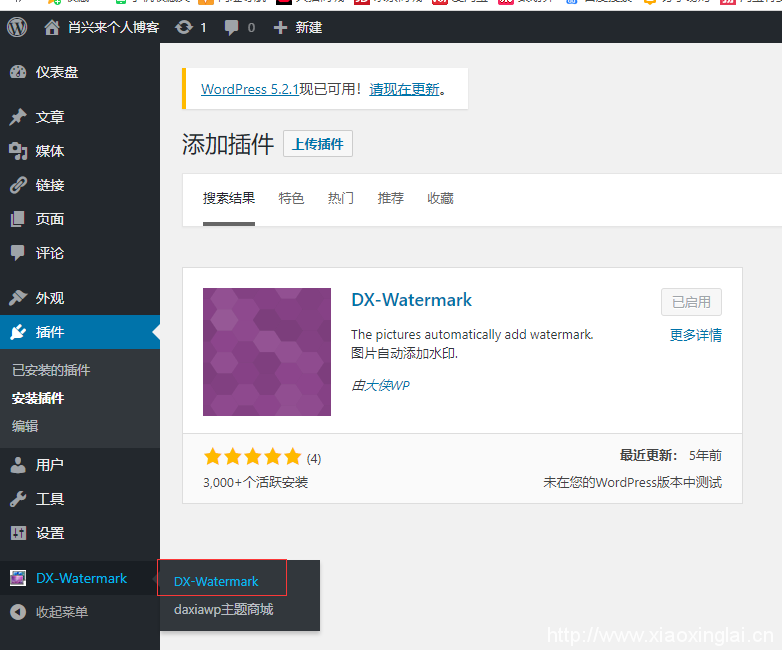The width and height of the screenshot is (782, 650).
Task: Click the 最近更新 5年前 text
Action: (x=670, y=455)
